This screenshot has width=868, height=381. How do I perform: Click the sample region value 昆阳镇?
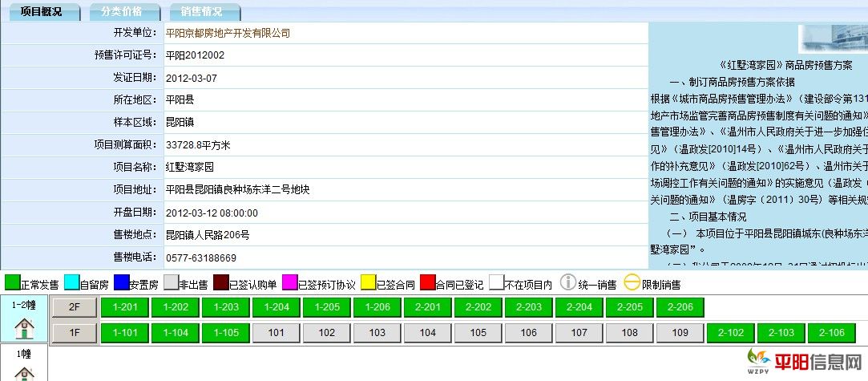pos(180,123)
